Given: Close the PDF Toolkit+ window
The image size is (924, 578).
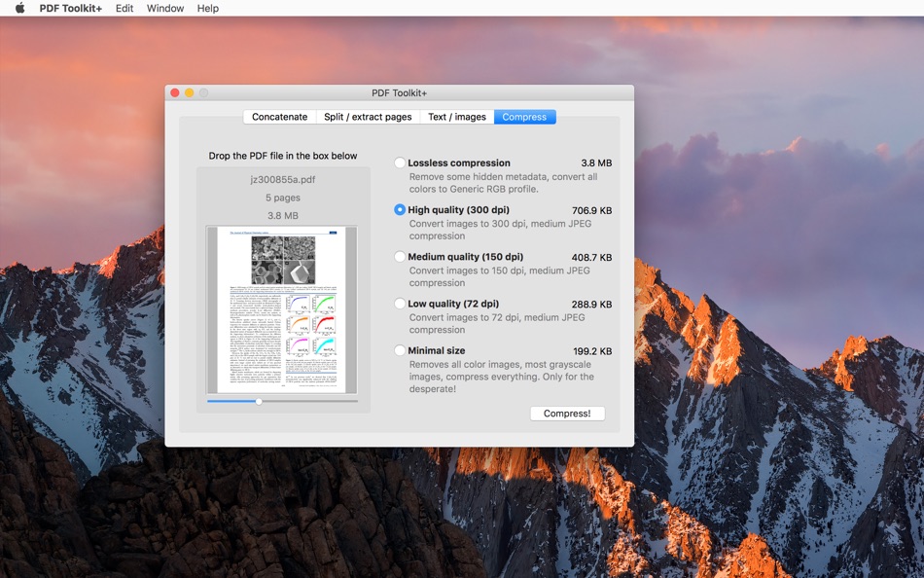Looking at the screenshot, I should click(175, 92).
